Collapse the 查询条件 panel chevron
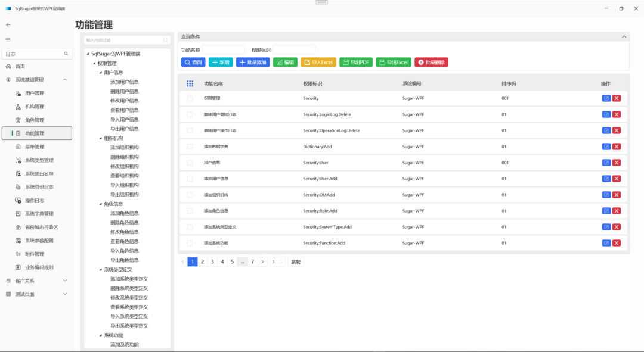This screenshot has width=644, height=352. click(x=624, y=37)
